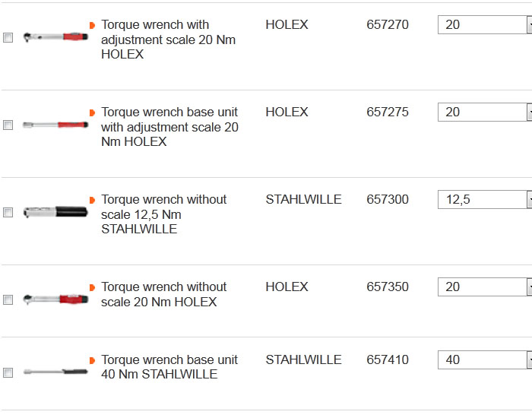Expand the 12,5 size dropdown
This screenshot has height=418, width=532.
point(528,200)
